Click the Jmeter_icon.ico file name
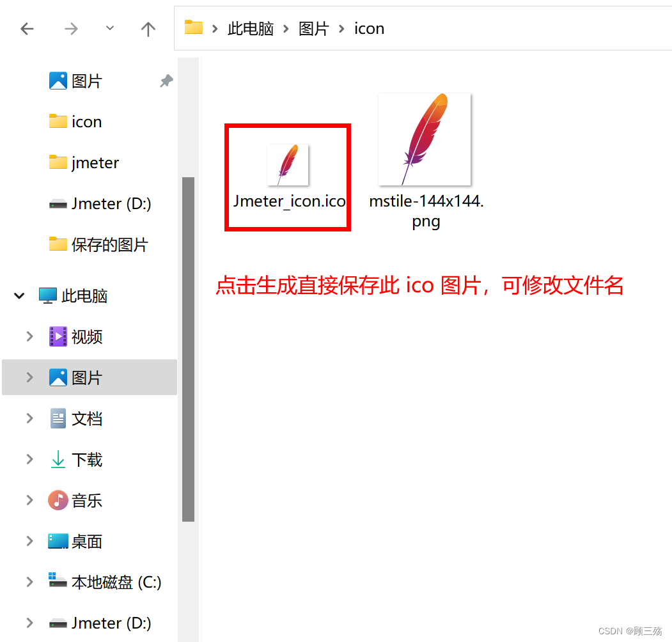Screen dimensions: 672x642 (x=289, y=201)
